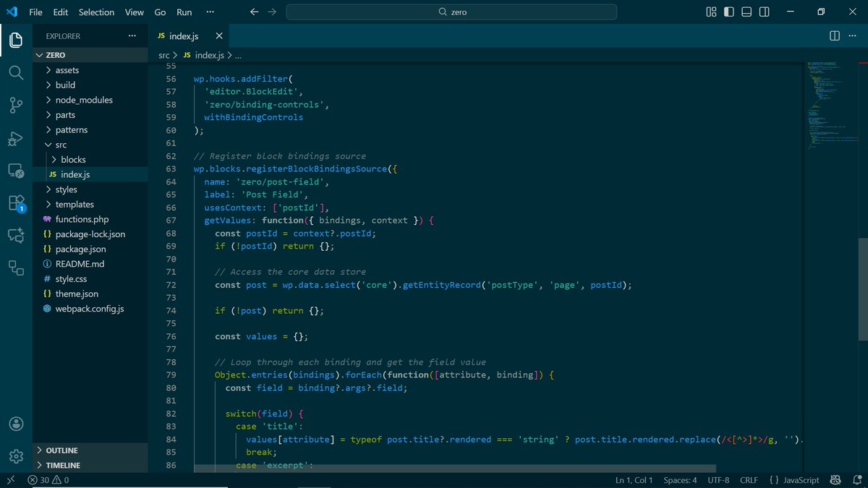Select the index.js editor tab
This screenshot has width=868, height=488.
183,35
